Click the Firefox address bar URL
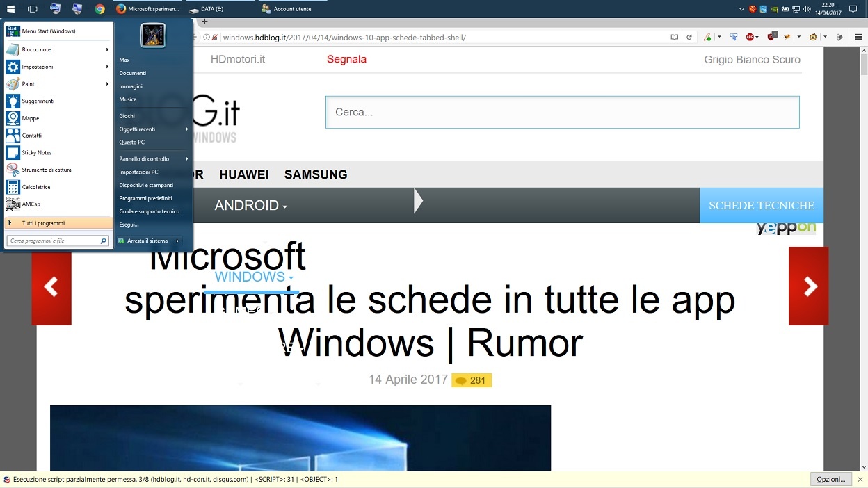The image size is (868, 488). [344, 37]
